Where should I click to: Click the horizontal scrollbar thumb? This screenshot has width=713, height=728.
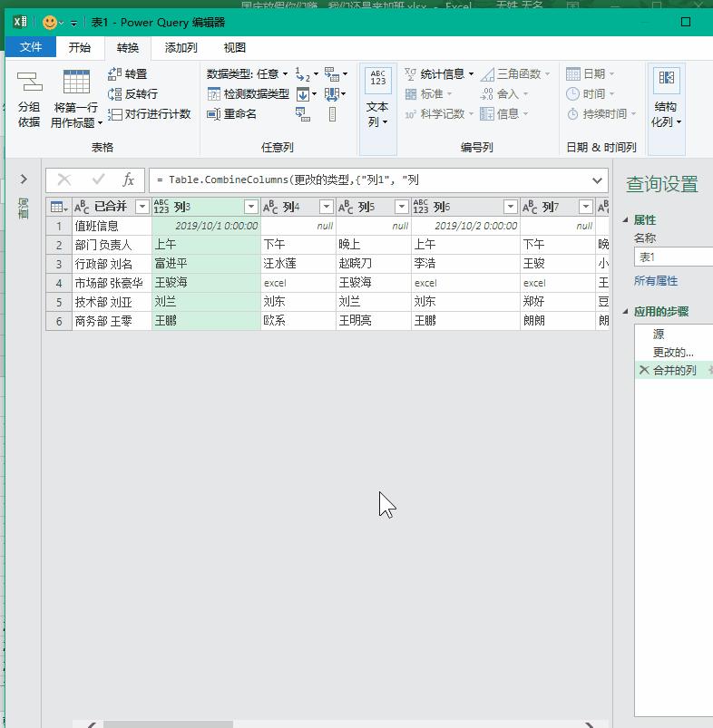168,724
